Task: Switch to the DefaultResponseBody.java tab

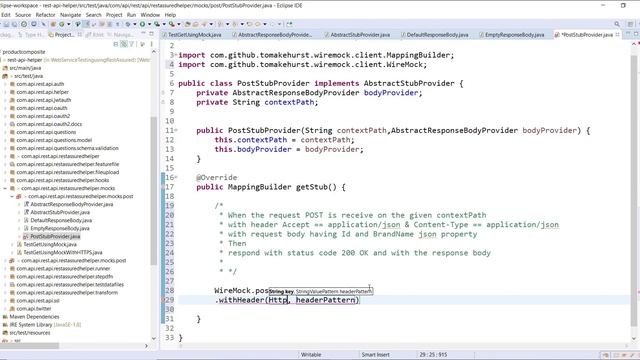Action: (x=437, y=35)
